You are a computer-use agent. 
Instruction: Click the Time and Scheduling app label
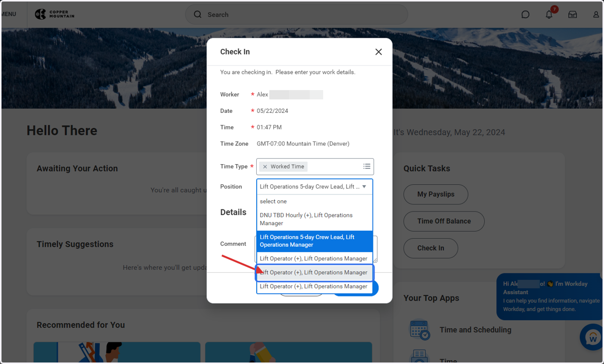pos(475,330)
